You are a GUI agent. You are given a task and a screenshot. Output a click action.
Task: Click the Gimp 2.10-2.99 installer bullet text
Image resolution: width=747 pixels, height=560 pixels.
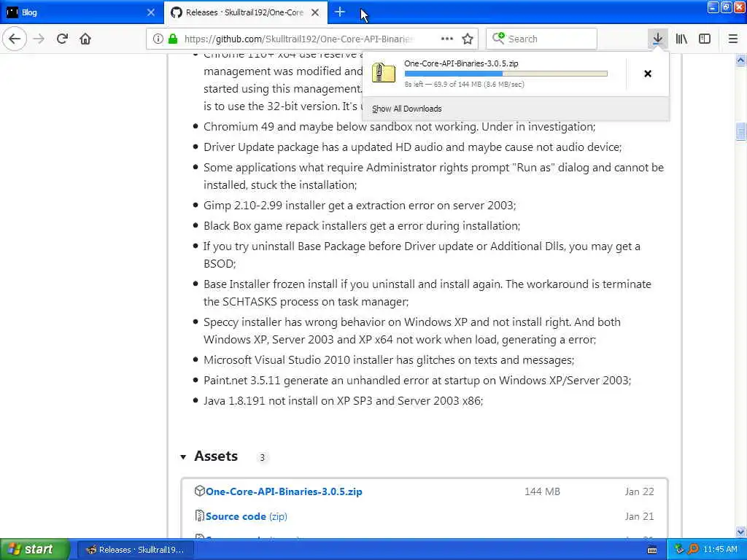360,205
